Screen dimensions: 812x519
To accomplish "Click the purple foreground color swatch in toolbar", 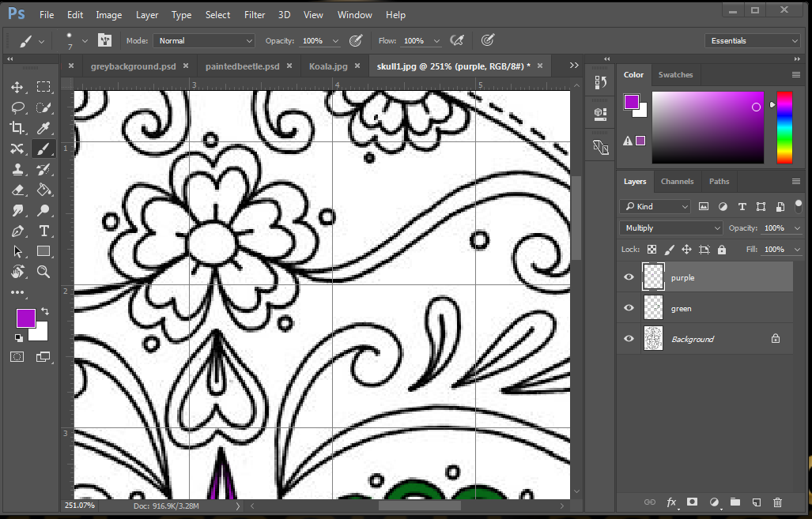I will click(x=26, y=318).
